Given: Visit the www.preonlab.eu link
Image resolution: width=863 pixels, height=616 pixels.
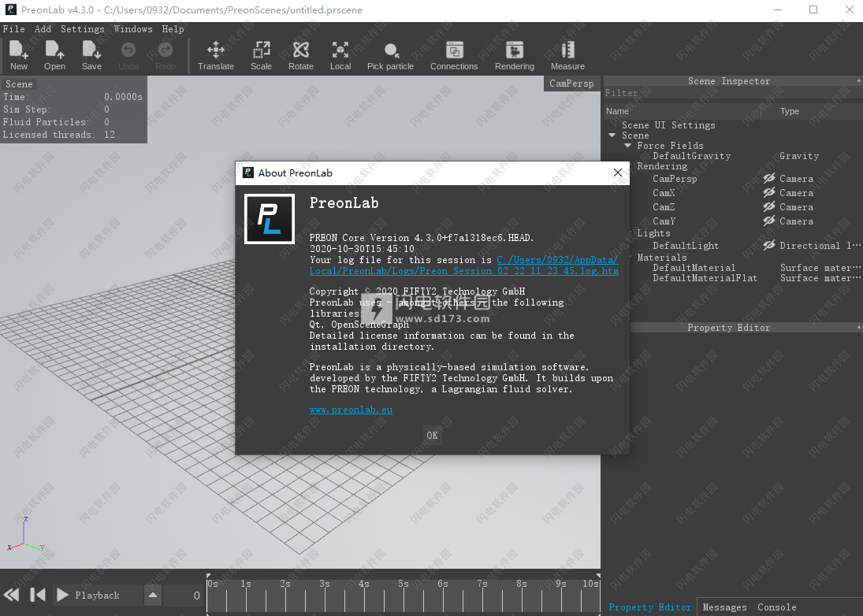Looking at the screenshot, I should pos(352,409).
